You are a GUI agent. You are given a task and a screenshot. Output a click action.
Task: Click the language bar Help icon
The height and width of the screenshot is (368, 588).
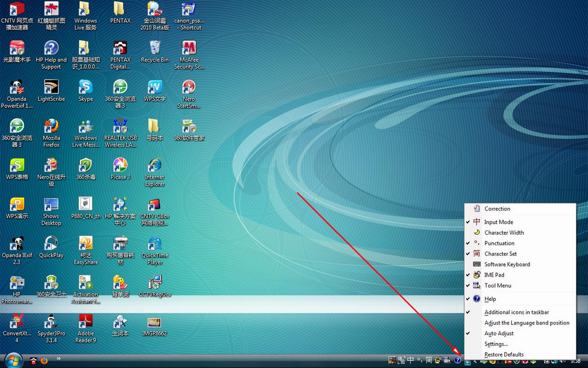point(458,360)
